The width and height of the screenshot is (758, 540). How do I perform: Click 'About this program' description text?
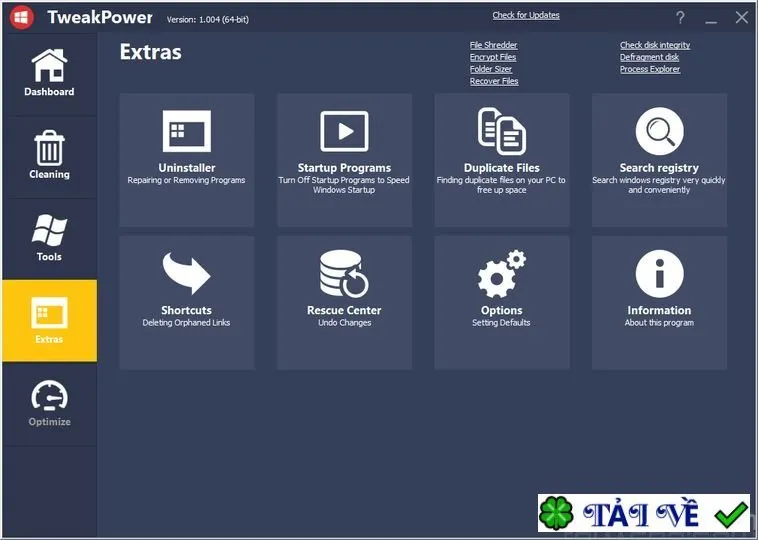[659, 322]
